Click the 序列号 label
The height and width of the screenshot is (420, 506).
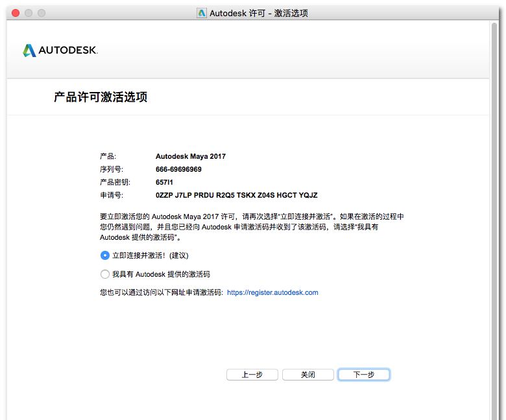tap(112, 170)
